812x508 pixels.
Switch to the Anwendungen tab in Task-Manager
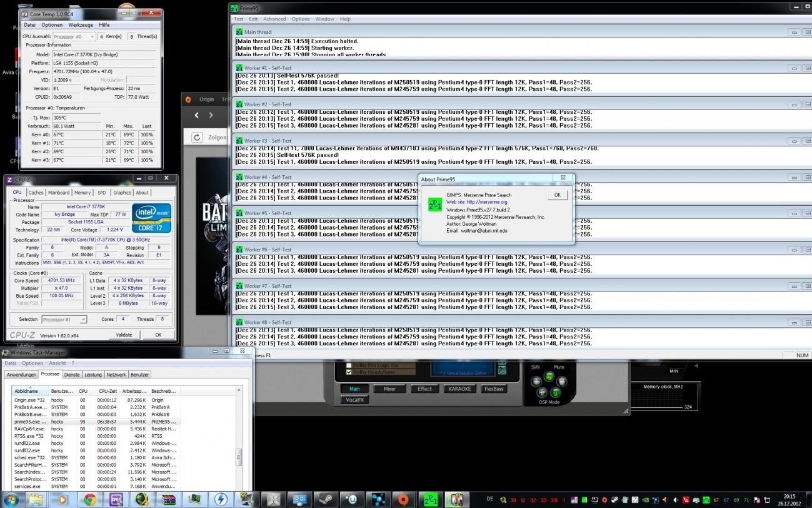click(21, 374)
